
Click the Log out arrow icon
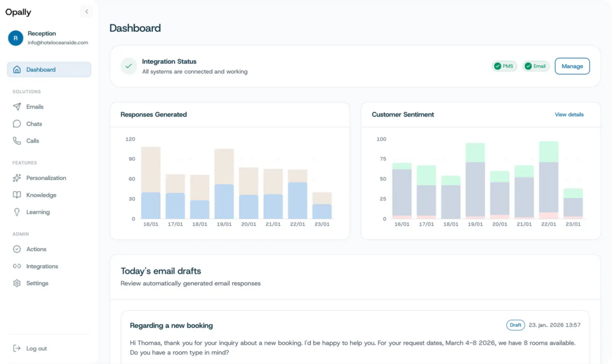click(17, 348)
